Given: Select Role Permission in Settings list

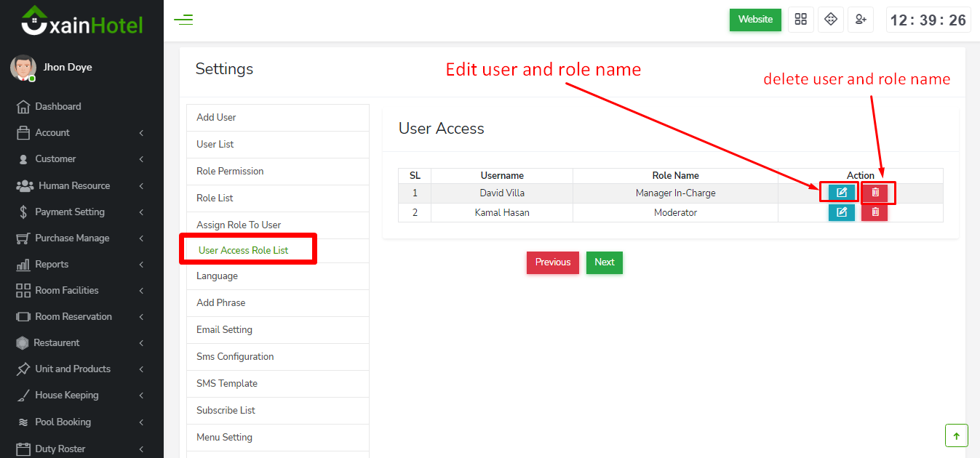Looking at the screenshot, I should pos(230,171).
